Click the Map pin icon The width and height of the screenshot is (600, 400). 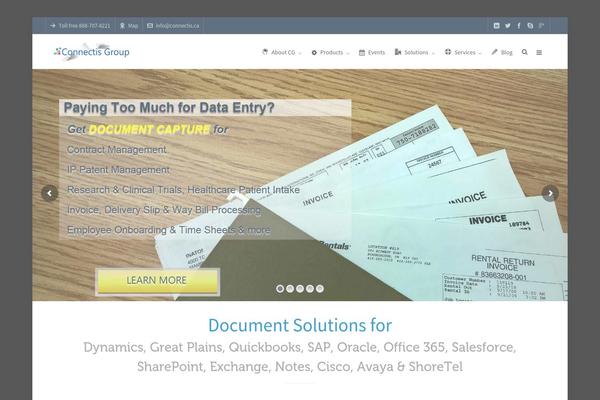tap(122, 26)
